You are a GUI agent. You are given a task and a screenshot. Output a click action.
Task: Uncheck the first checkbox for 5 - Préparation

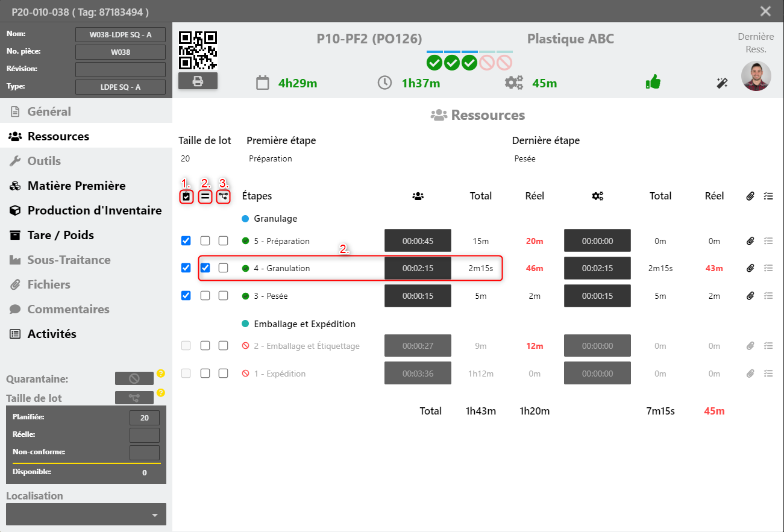[186, 240]
